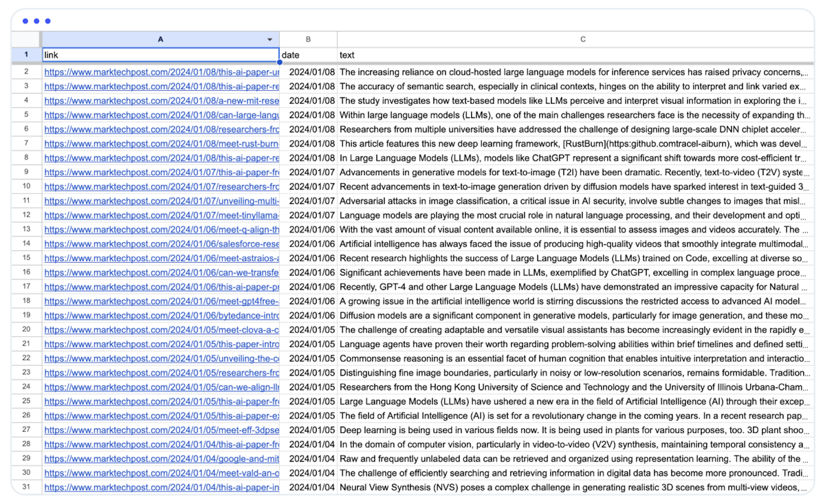Screen dimensions: 825x504
Task: Open column A dropdown arrow
Action: pyautogui.click(x=270, y=40)
